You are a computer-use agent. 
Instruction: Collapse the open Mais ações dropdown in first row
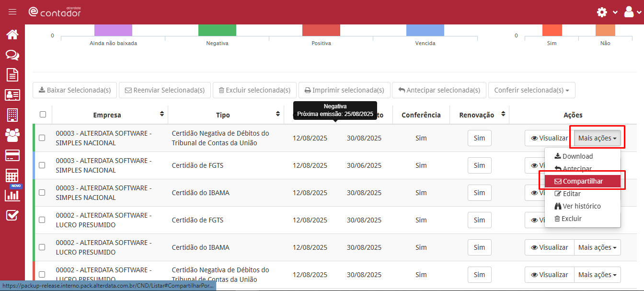pyautogui.click(x=598, y=138)
